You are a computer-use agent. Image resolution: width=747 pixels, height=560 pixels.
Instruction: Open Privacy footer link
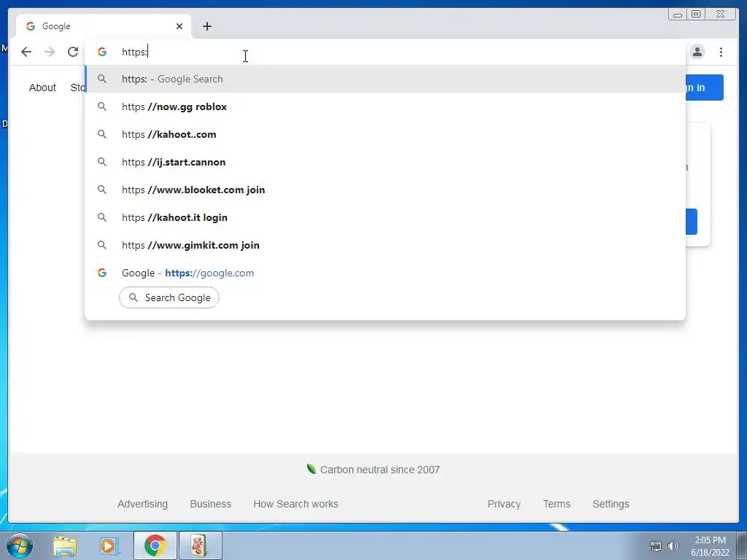(504, 504)
